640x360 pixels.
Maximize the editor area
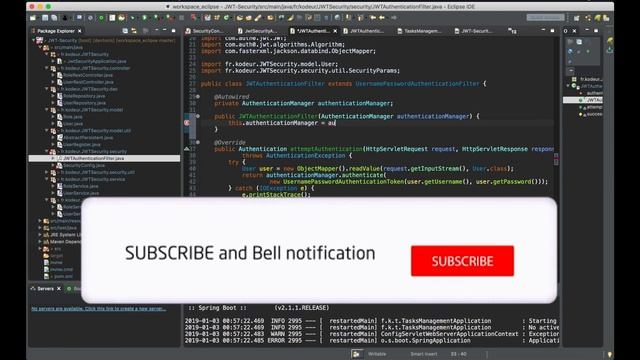point(552,31)
